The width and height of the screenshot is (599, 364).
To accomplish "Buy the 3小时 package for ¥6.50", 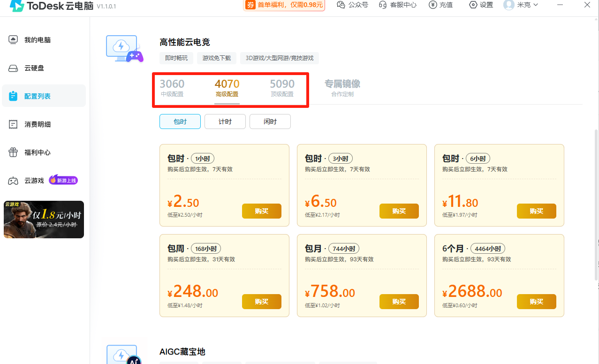I will click(x=399, y=211).
